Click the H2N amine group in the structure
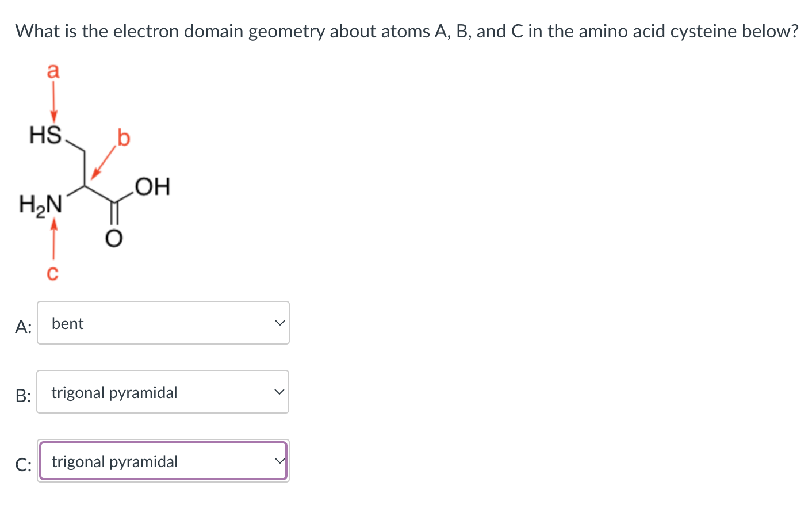 pos(40,204)
